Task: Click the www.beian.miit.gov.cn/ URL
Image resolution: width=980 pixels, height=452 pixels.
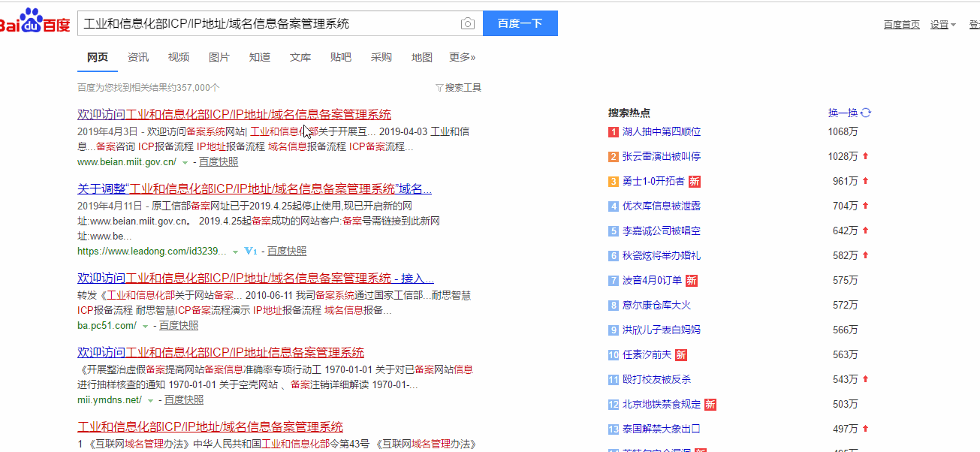Action: [x=127, y=161]
